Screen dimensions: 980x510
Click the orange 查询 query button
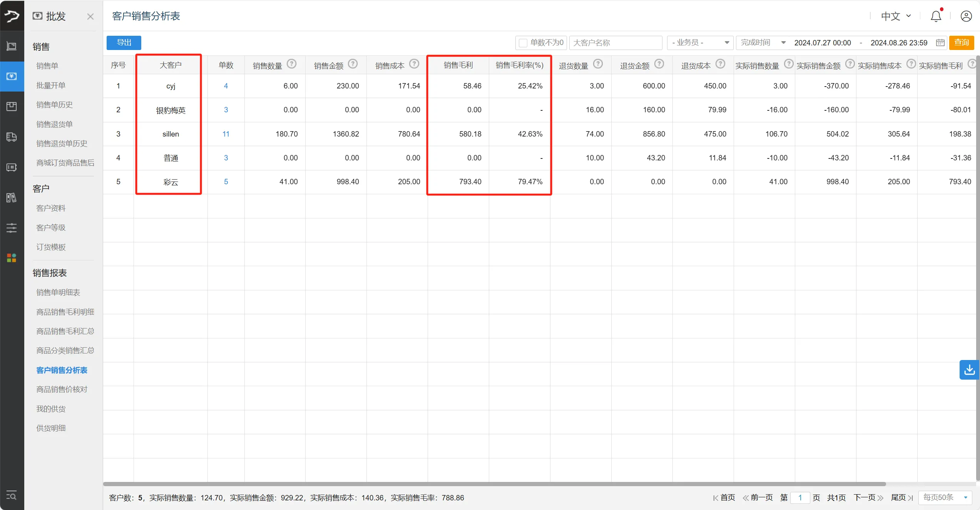[x=962, y=43]
